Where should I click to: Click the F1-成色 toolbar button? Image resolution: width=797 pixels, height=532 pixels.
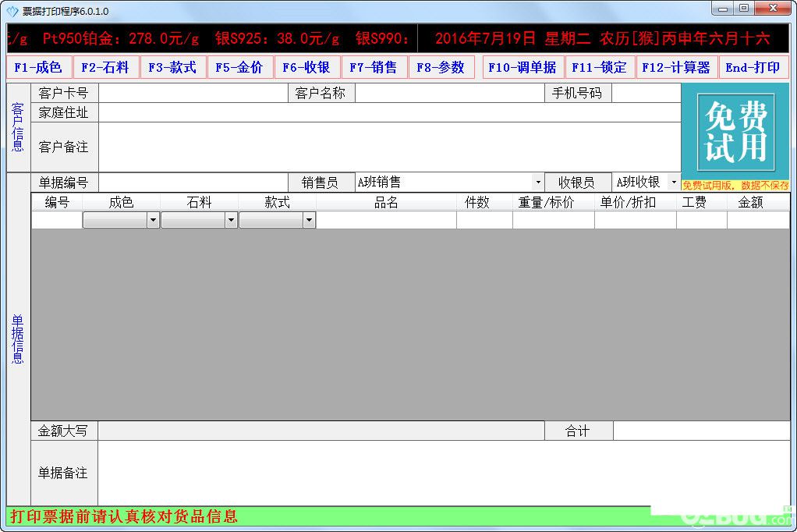pyautogui.click(x=39, y=67)
